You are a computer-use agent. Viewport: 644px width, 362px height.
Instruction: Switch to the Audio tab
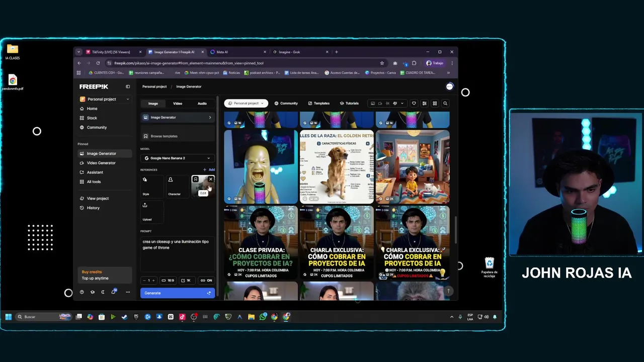tap(202, 104)
